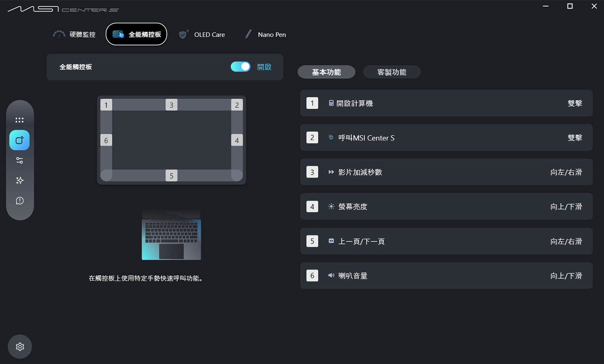Disable the 全能觸控板 toggle switch

pyautogui.click(x=240, y=66)
